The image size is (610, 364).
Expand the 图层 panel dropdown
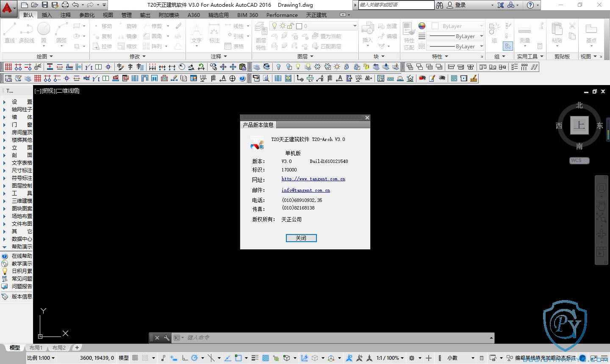click(x=305, y=56)
